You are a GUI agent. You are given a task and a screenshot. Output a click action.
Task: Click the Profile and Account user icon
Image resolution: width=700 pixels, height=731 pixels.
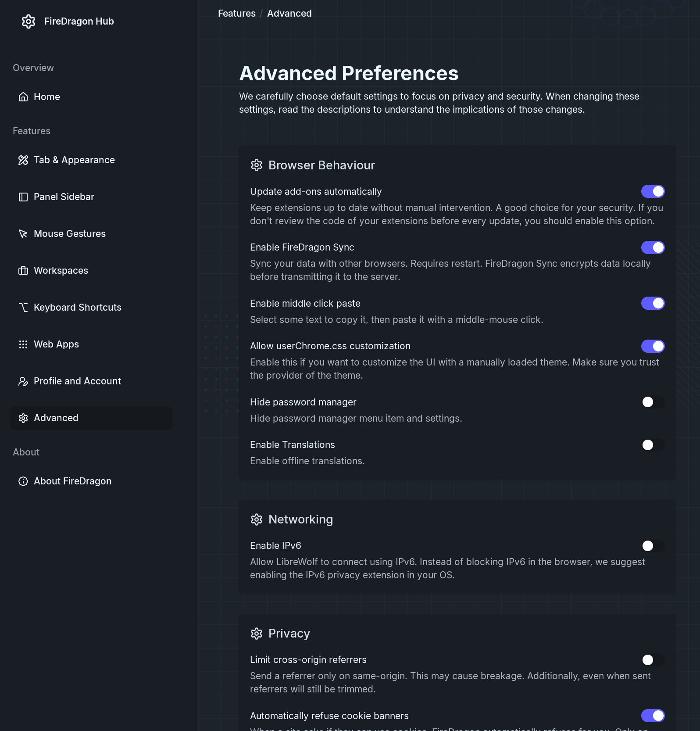pos(23,381)
